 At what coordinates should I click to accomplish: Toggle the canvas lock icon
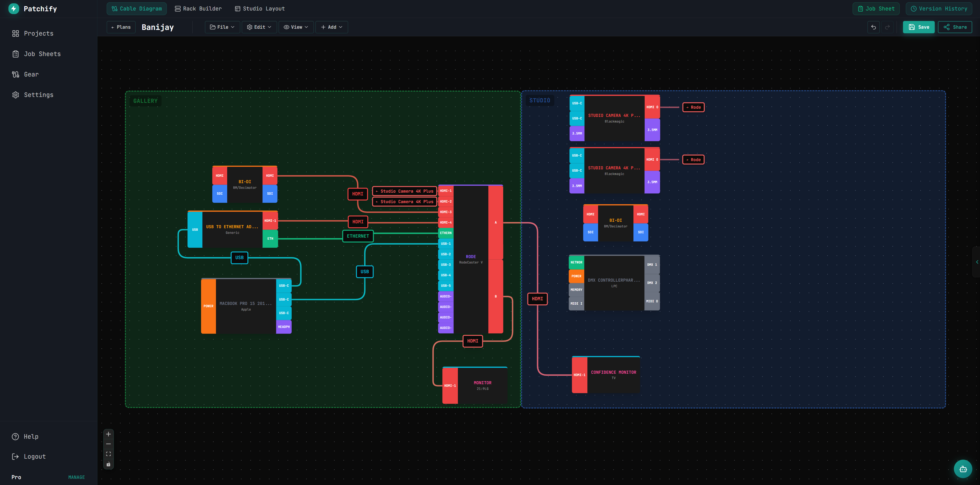108,464
